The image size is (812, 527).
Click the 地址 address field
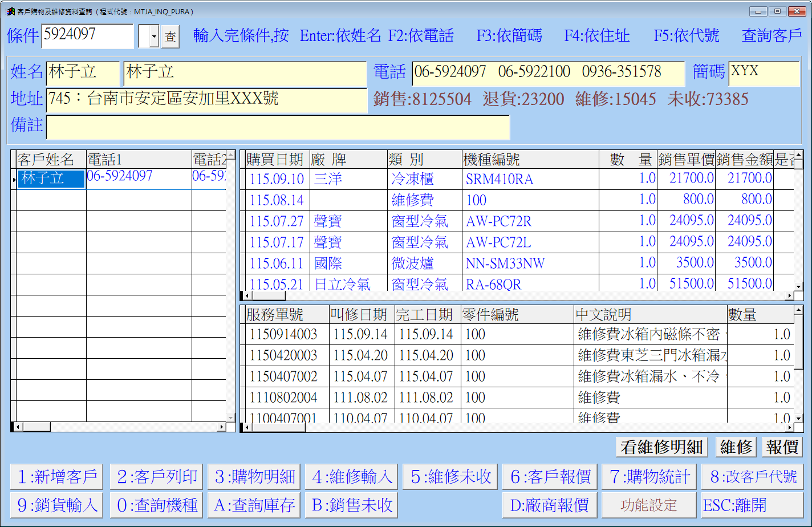point(206,100)
